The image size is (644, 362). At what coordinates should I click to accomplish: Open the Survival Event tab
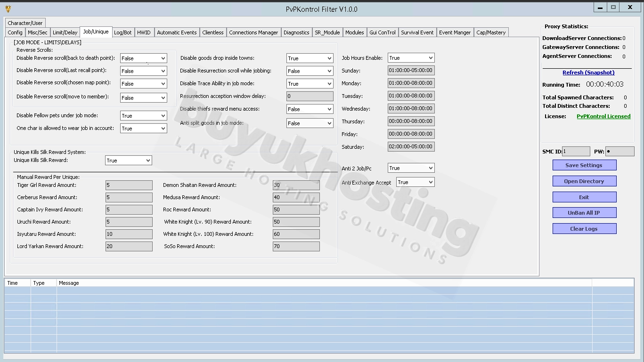tap(417, 32)
